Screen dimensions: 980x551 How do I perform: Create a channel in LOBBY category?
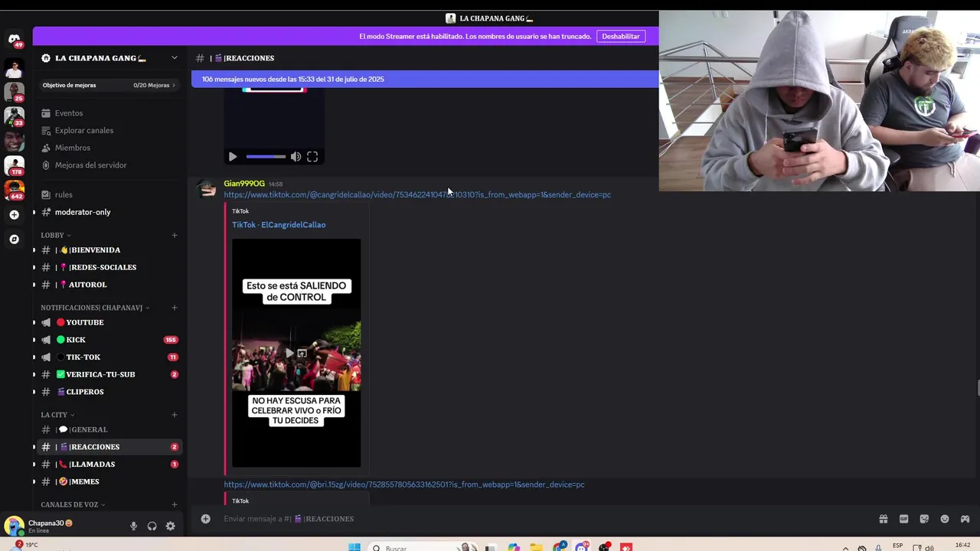[175, 235]
